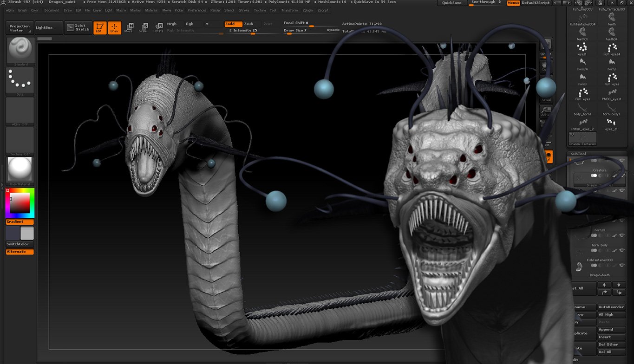634x364 pixels.
Task: Open the Document palette menu
Action: (x=52, y=10)
